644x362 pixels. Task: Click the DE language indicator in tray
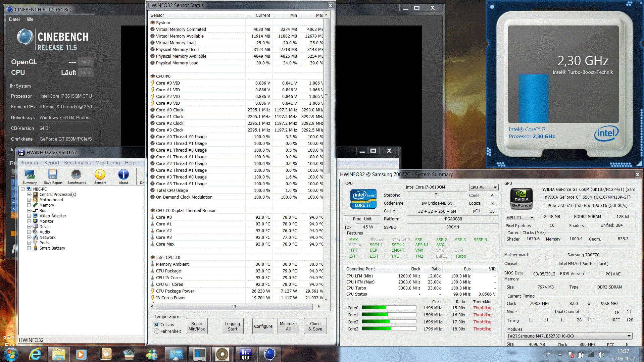(x=547, y=354)
